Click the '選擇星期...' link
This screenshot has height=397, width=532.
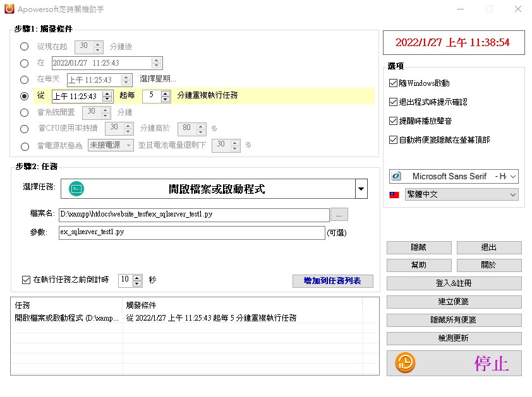pyautogui.click(x=158, y=79)
